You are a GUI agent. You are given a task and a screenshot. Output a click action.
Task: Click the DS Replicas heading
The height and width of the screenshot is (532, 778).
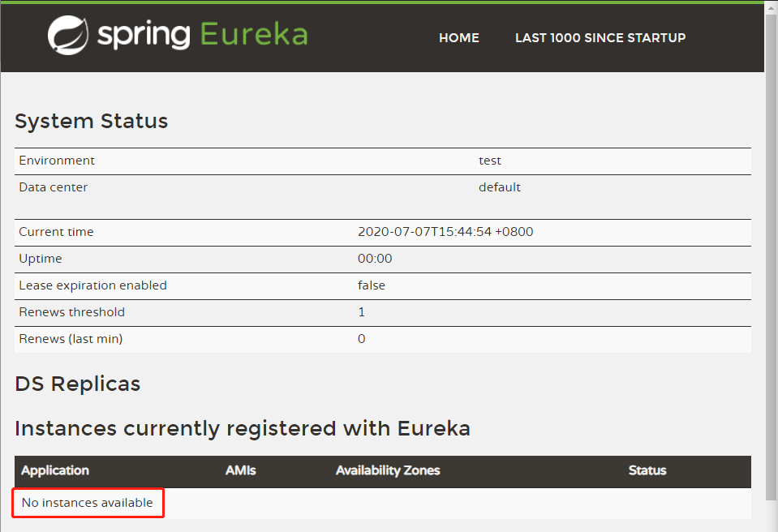[77, 383]
